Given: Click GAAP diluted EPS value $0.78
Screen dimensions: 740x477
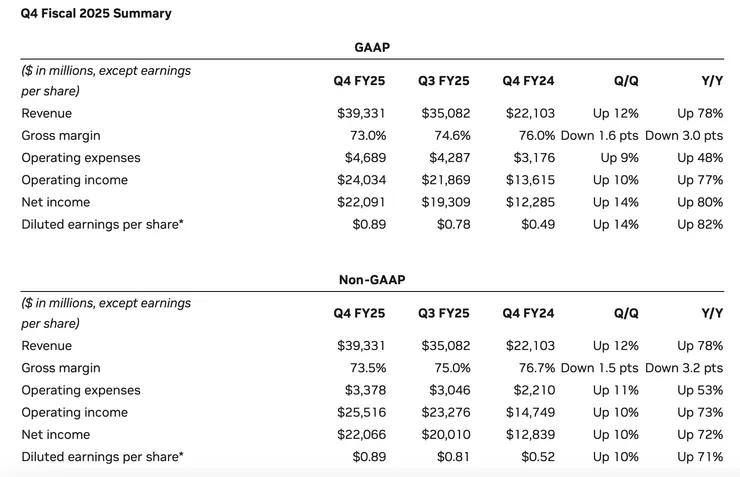Looking at the screenshot, I should point(453,224).
